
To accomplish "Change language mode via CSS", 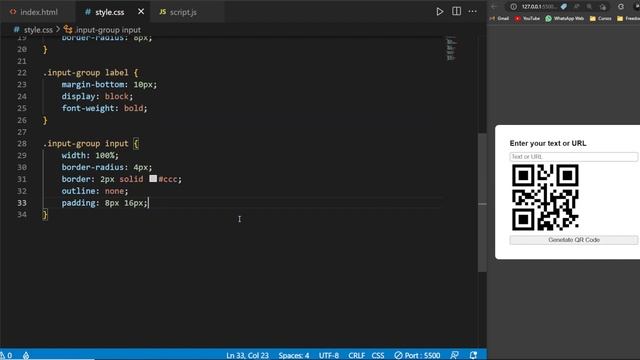I will pos(378,356).
